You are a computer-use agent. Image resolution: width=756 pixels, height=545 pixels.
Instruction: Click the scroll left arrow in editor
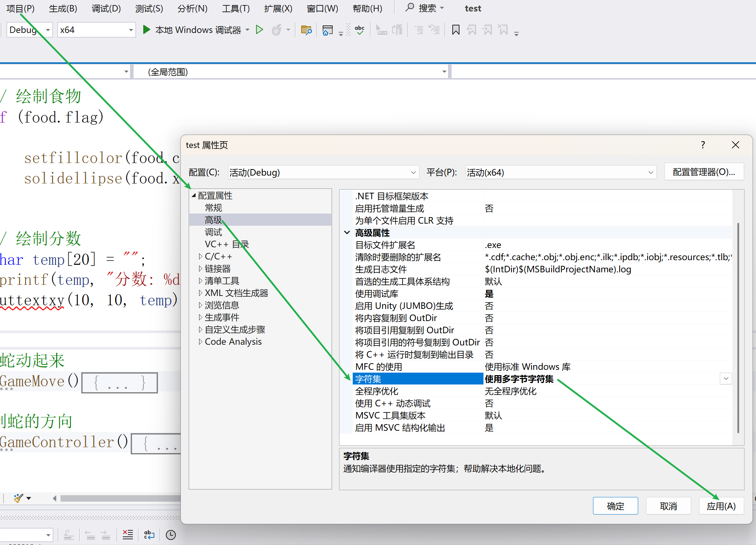pos(54,498)
